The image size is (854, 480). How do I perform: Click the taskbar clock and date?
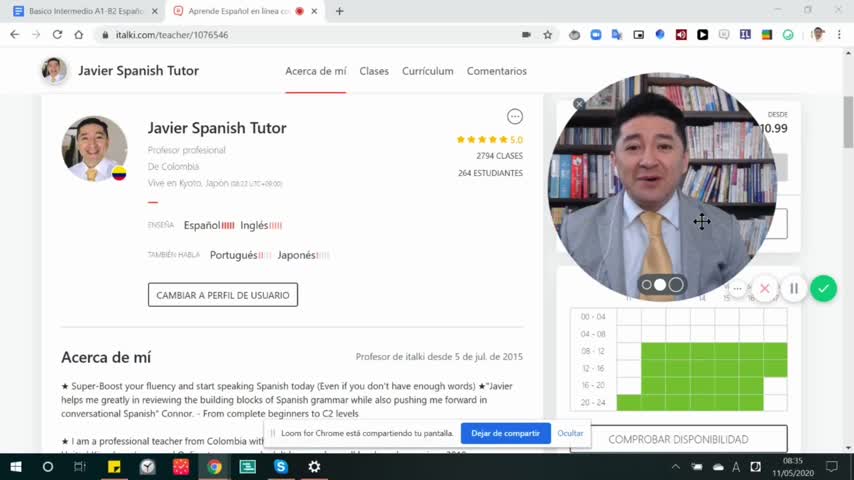792,467
